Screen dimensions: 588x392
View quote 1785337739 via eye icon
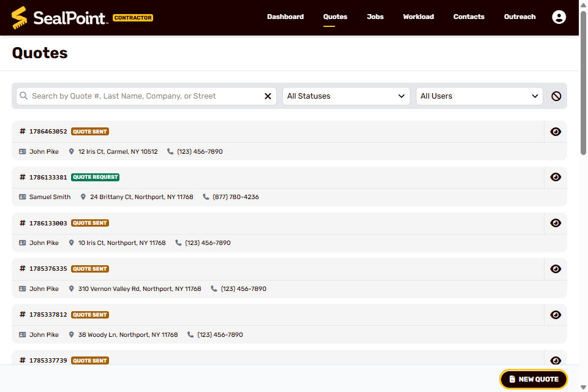[x=556, y=360]
